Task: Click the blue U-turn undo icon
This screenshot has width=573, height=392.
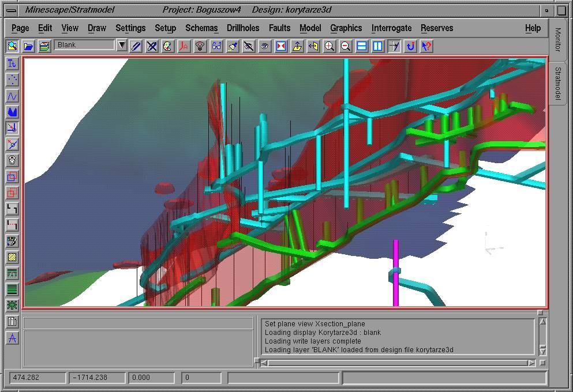Action: click(x=410, y=46)
